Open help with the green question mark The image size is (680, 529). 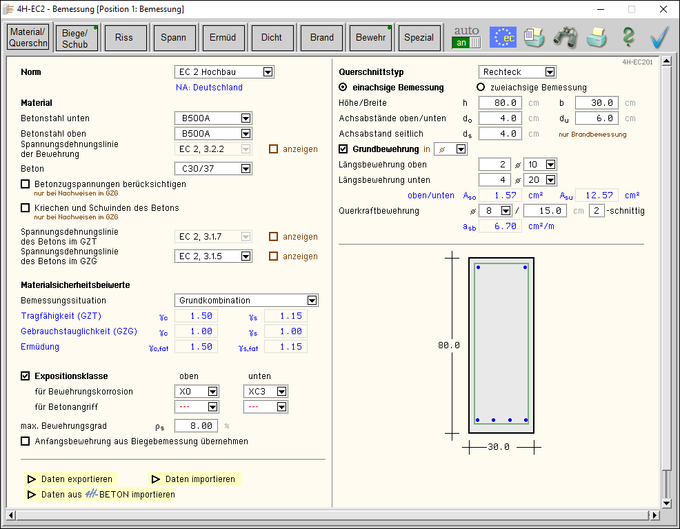coord(628,37)
